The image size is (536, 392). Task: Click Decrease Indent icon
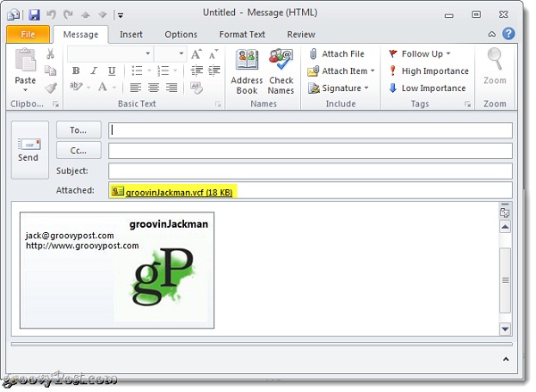pos(197,71)
